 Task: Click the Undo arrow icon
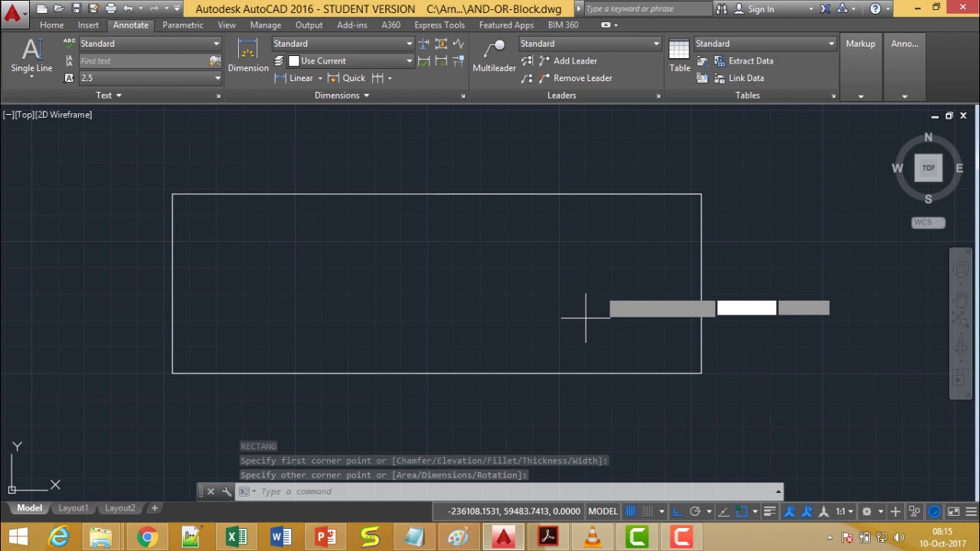[128, 8]
